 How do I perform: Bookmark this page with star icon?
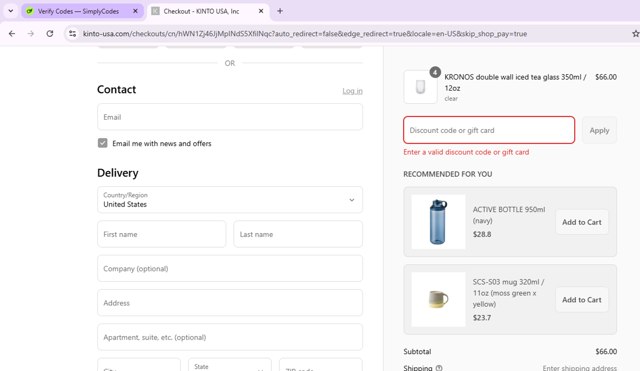636,34
